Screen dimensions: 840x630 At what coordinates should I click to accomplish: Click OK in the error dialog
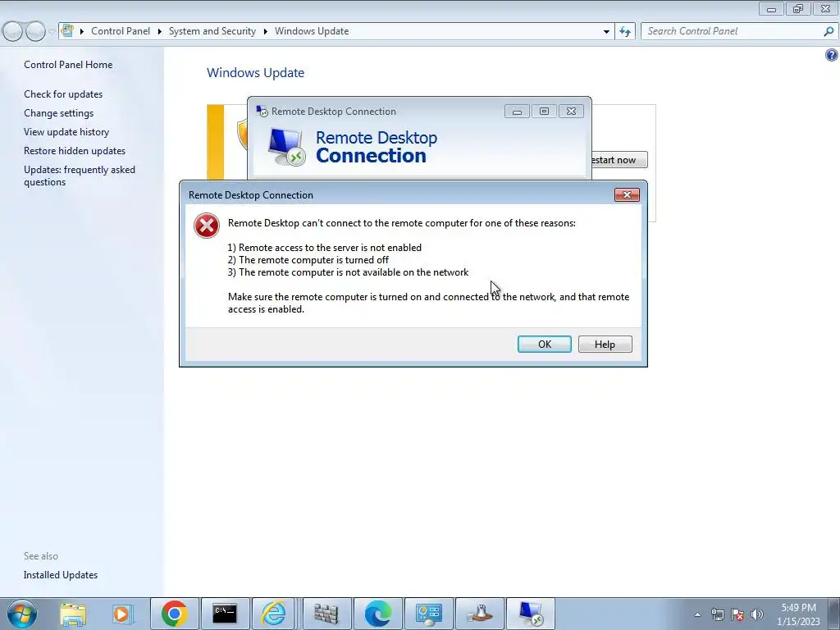545,344
